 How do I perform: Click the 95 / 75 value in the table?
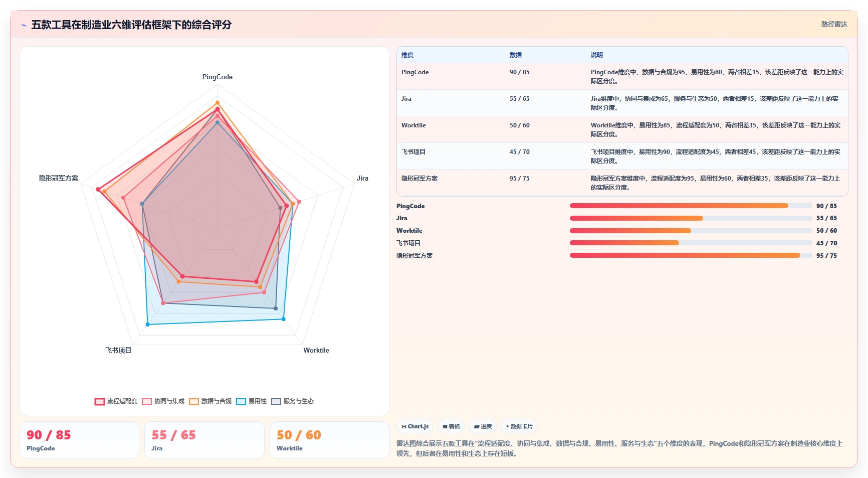click(x=520, y=179)
